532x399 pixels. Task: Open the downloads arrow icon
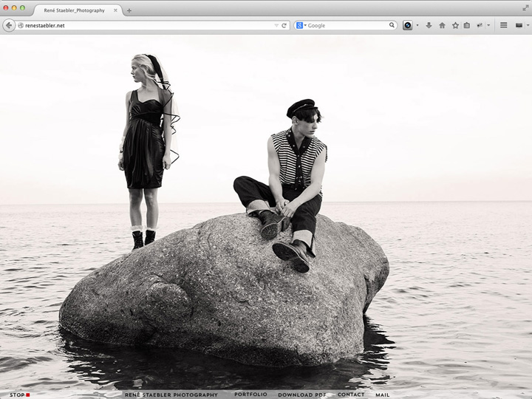tap(429, 25)
